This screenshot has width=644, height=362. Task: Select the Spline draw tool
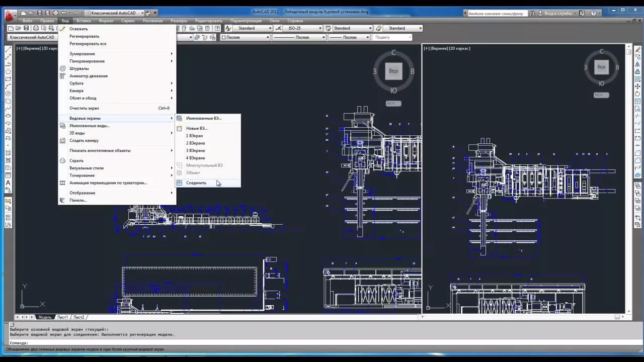8,108
